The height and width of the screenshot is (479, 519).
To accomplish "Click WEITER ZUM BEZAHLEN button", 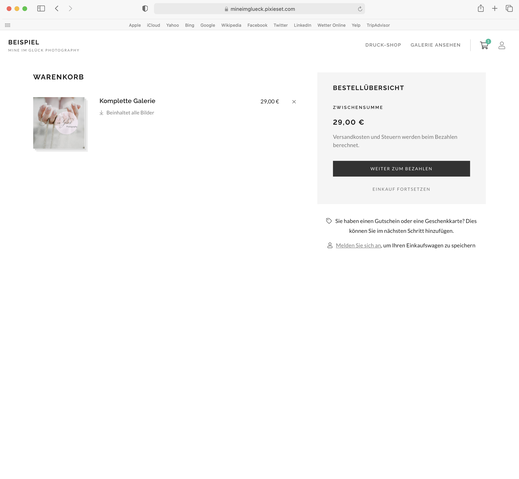I will click(x=401, y=169).
